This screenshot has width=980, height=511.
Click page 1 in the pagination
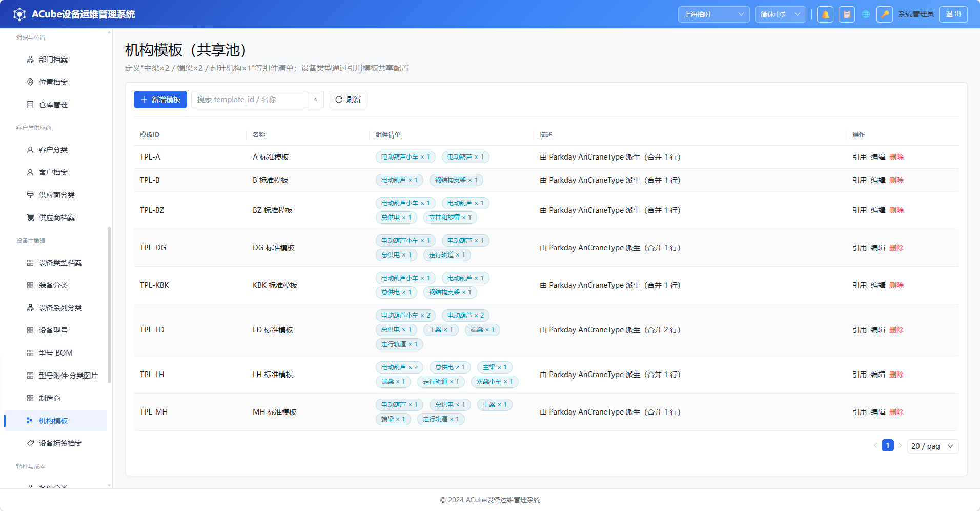(888, 445)
